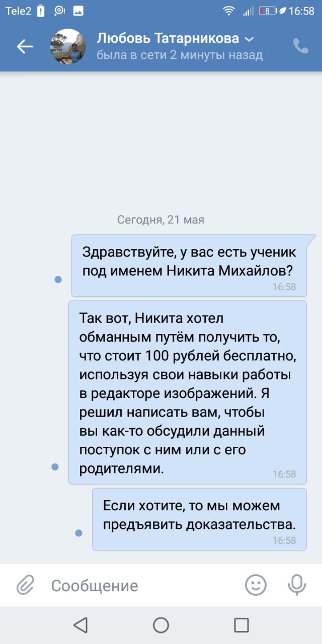Tap the Android back navigation button

(x=80, y=625)
